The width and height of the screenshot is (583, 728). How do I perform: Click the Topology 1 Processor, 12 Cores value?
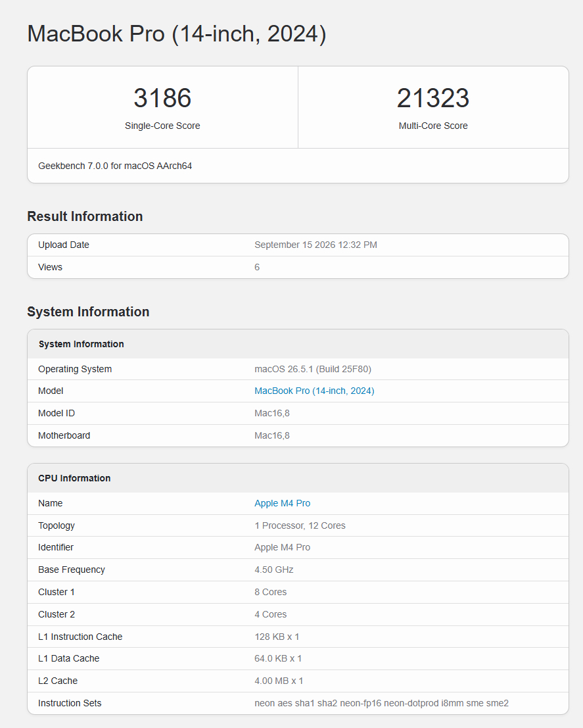tap(300, 525)
